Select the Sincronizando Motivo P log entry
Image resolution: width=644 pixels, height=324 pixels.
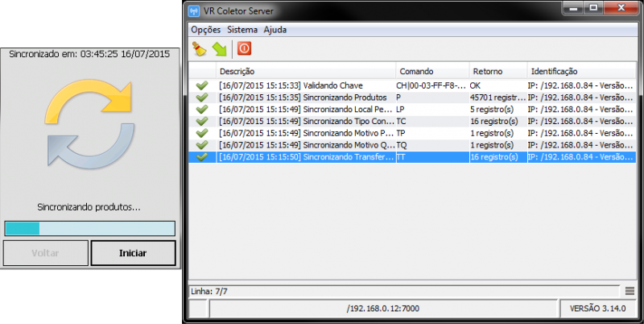point(412,134)
